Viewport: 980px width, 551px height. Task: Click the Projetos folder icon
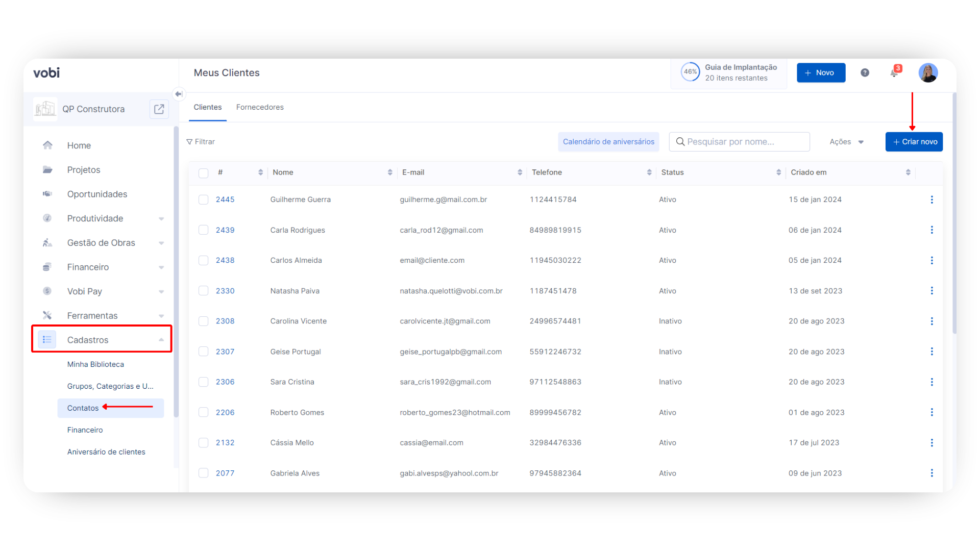[47, 170]
